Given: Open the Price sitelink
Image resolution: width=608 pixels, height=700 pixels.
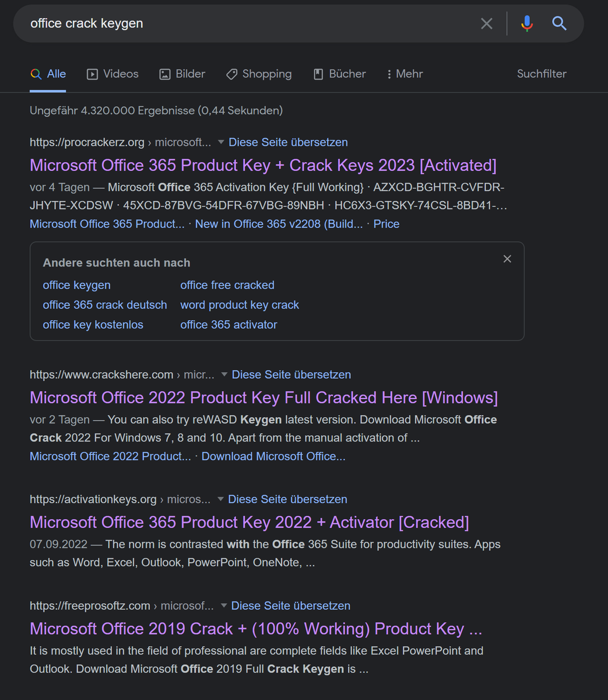Looking at the screenshot, I should coord(386,224).
